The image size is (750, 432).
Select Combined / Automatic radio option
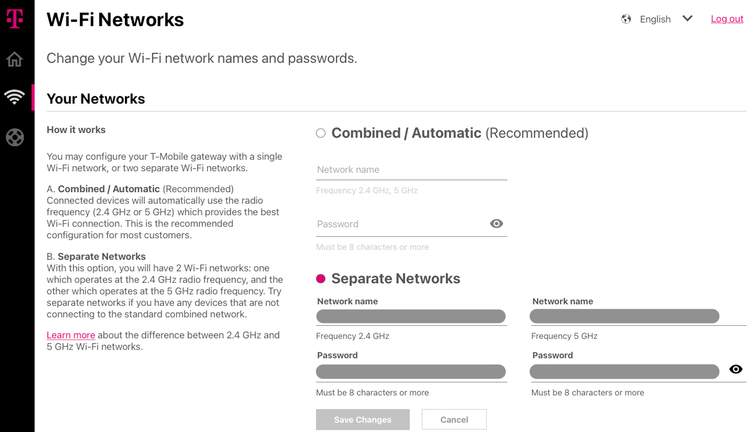click(320, 133)
